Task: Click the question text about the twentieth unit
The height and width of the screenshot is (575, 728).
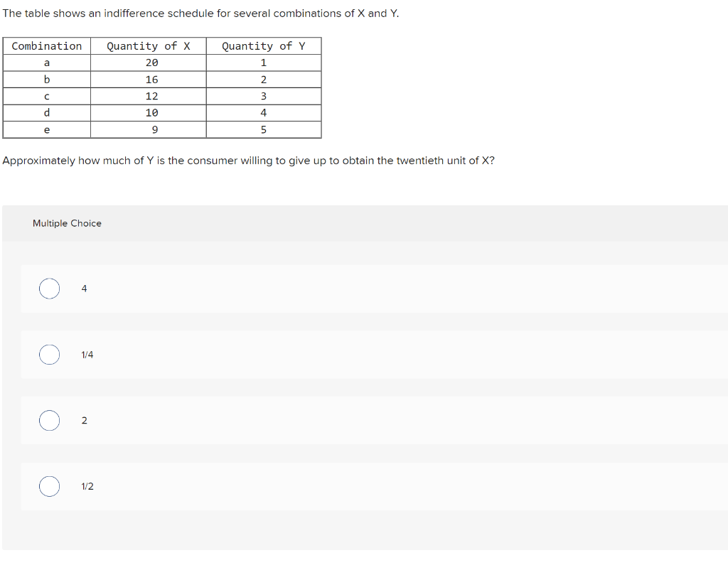Action: [x=248, y=161]
